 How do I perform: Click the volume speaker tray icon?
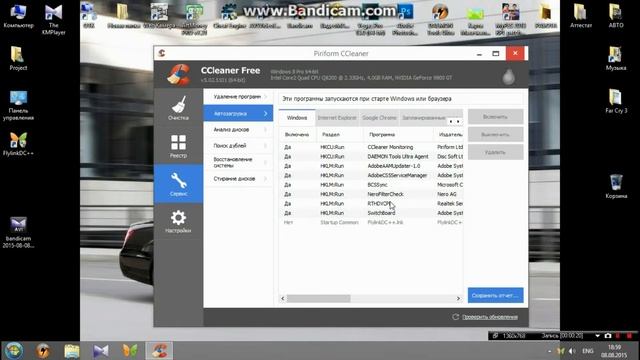coord(572,351)
